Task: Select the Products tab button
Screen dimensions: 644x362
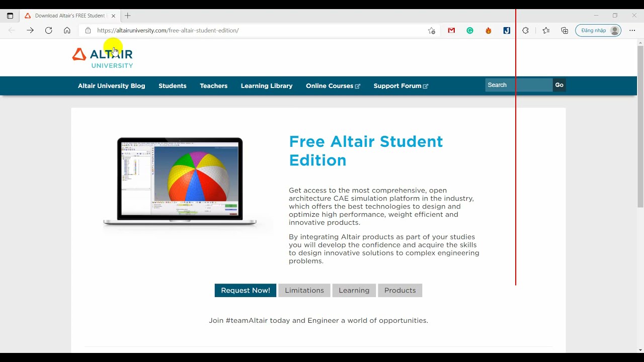Action: coord(400,291)
